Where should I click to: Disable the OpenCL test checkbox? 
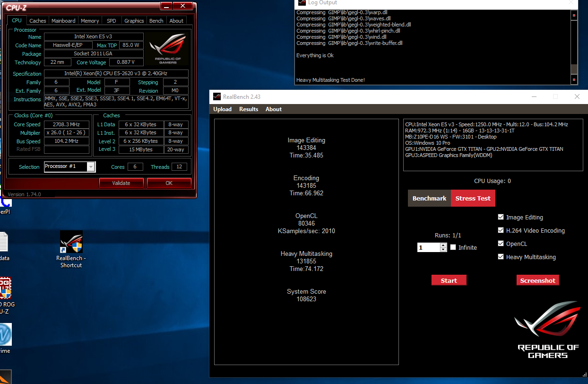click(501, 244)
